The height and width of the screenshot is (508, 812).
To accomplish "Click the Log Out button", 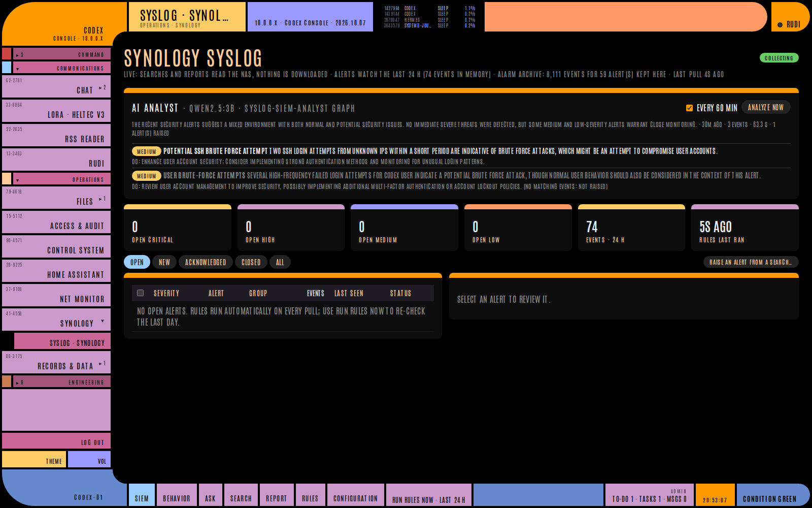I will (56, 441).
